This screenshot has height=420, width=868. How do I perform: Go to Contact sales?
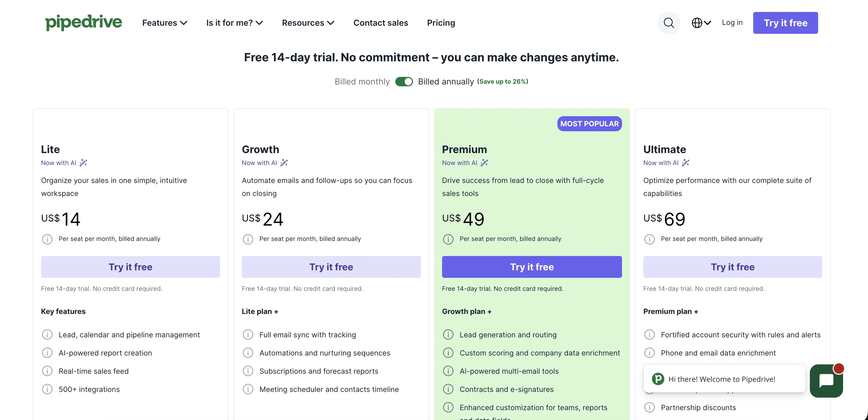(381, 23)
